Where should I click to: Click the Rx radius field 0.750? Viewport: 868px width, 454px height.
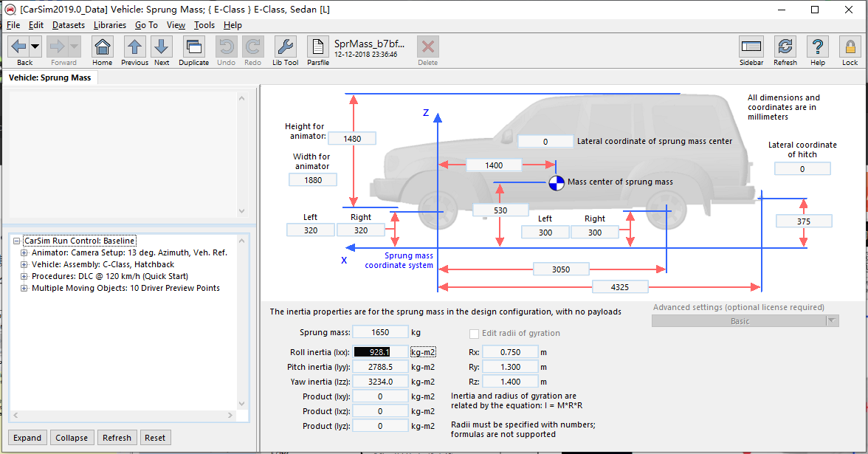point(510,352)
